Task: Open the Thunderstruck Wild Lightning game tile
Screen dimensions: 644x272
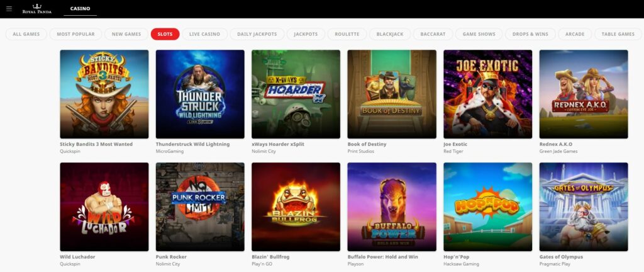Action: point(200,94)
